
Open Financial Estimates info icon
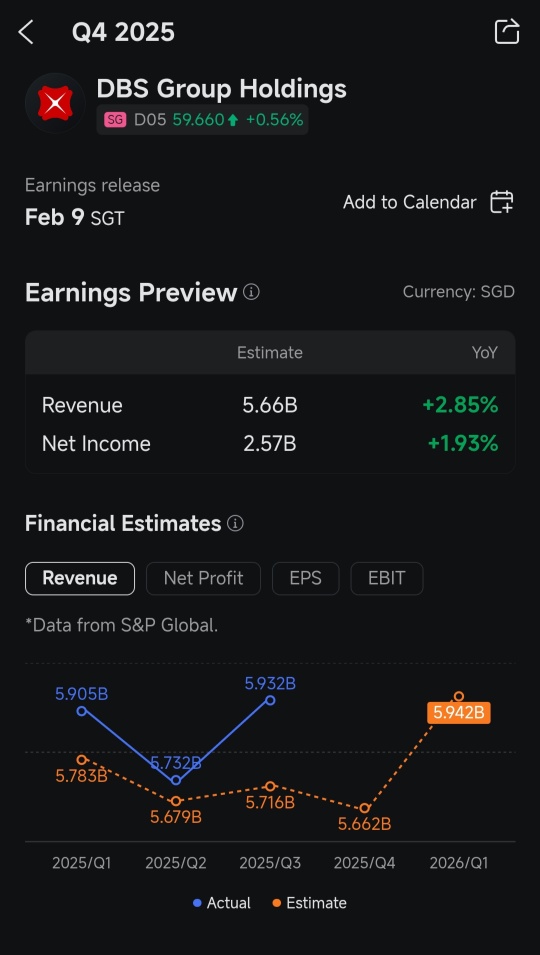click(235, 523)
